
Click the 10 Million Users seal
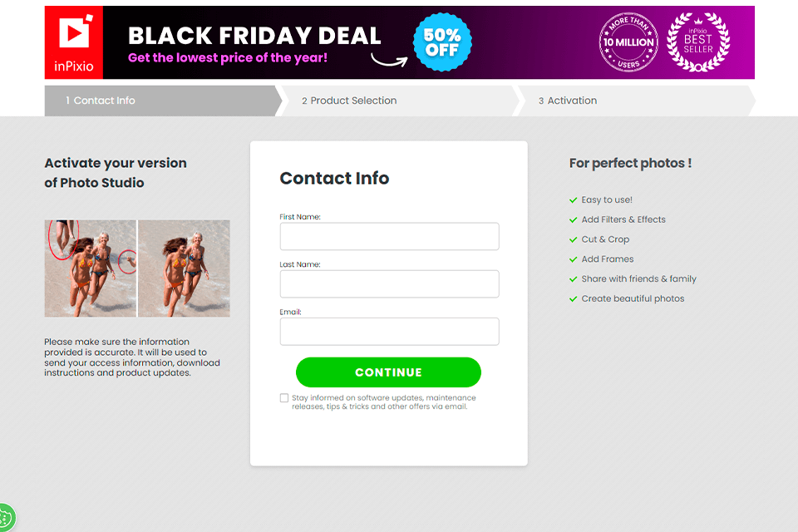(628, 42)
